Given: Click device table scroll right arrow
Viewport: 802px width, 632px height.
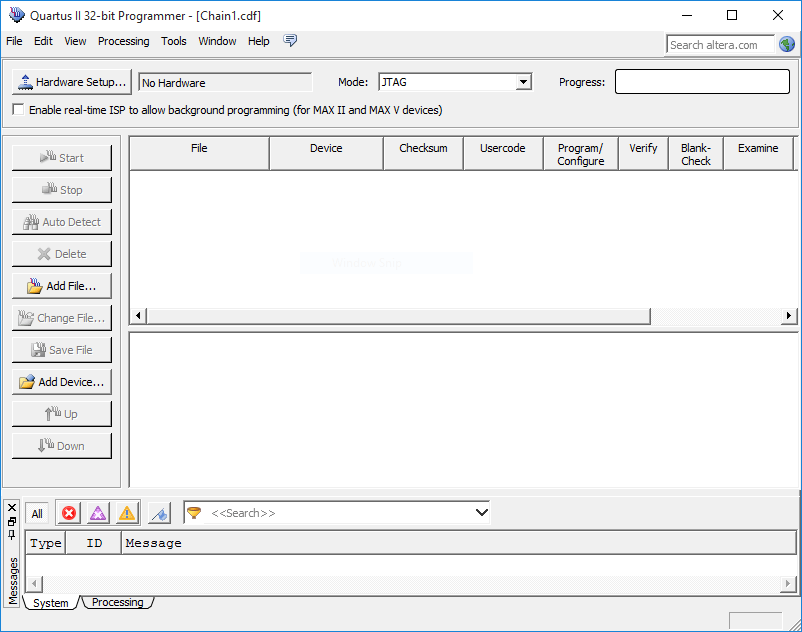Looking at the screenshot, I should point(789,316).
